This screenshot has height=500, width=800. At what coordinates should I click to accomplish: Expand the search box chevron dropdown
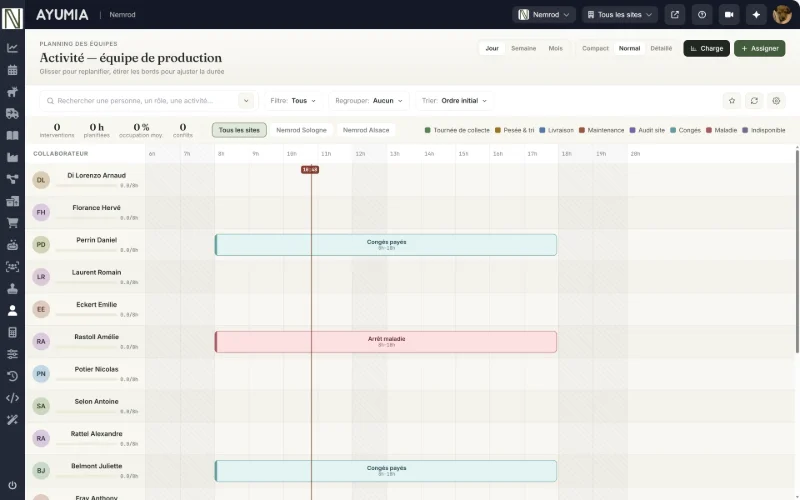click(x=246, y=101)
